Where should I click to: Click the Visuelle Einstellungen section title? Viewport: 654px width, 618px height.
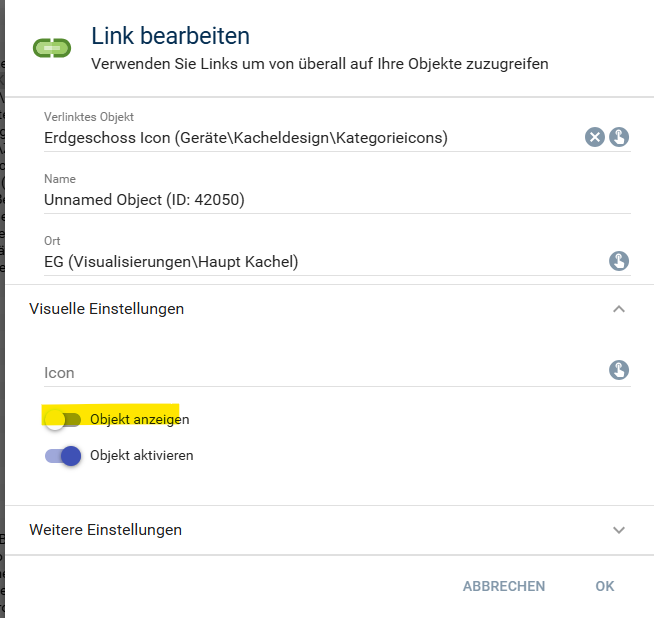(x=107, y=309)
